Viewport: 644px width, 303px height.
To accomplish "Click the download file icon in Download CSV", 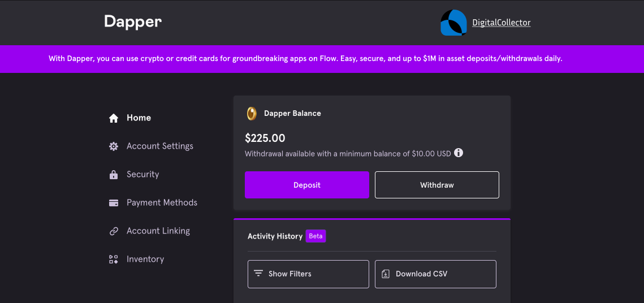I will tap(386, 274).
